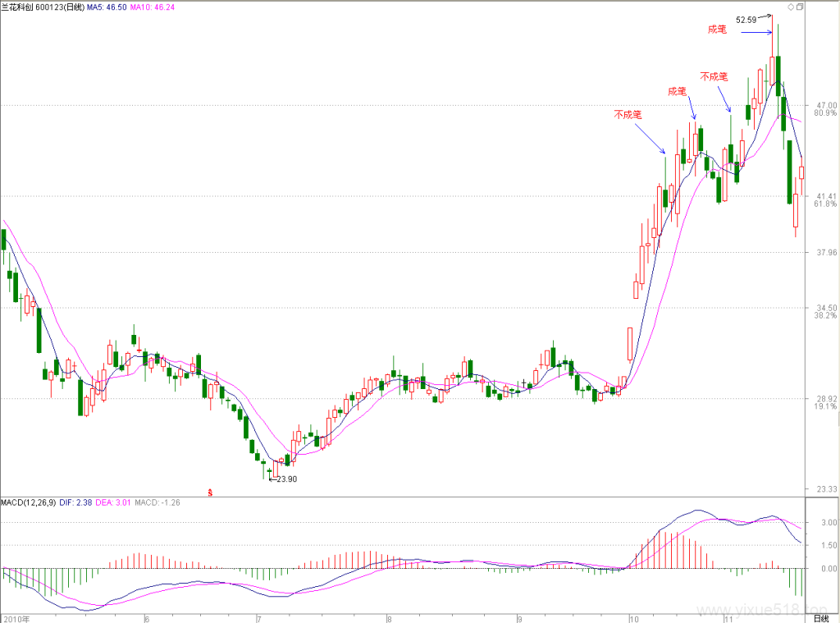Select the leftmost 不成笔 annotation text
The image size is (840, 623).
coord(628,114)
